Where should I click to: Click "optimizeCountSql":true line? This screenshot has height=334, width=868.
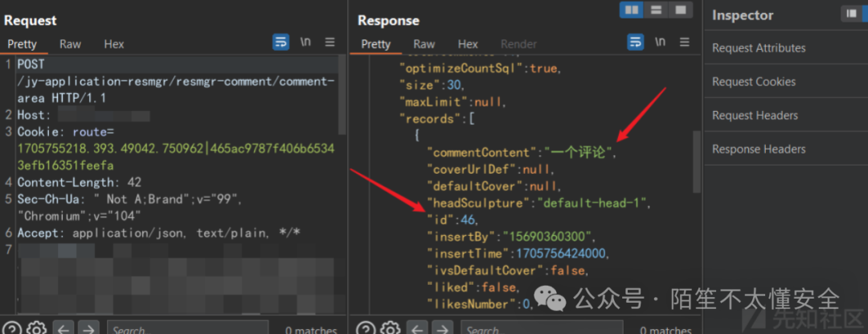point(479,68)
